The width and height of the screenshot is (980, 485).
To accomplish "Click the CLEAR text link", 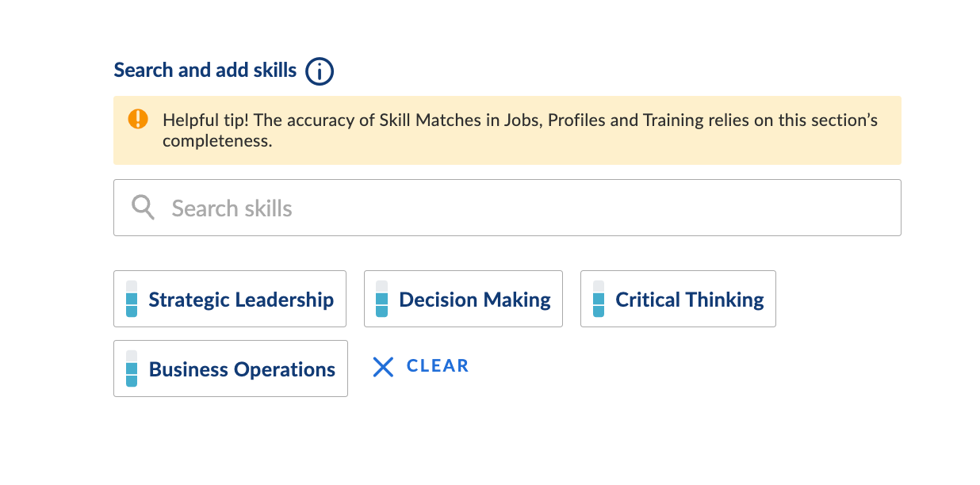I will click(x=438, y=366).
